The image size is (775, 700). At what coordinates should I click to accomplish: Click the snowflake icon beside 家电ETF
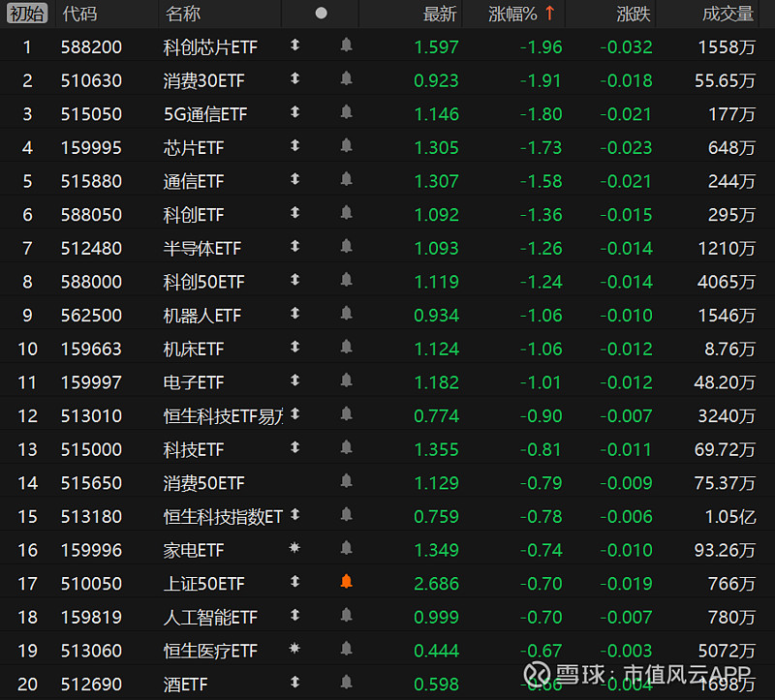click(294, 550)
